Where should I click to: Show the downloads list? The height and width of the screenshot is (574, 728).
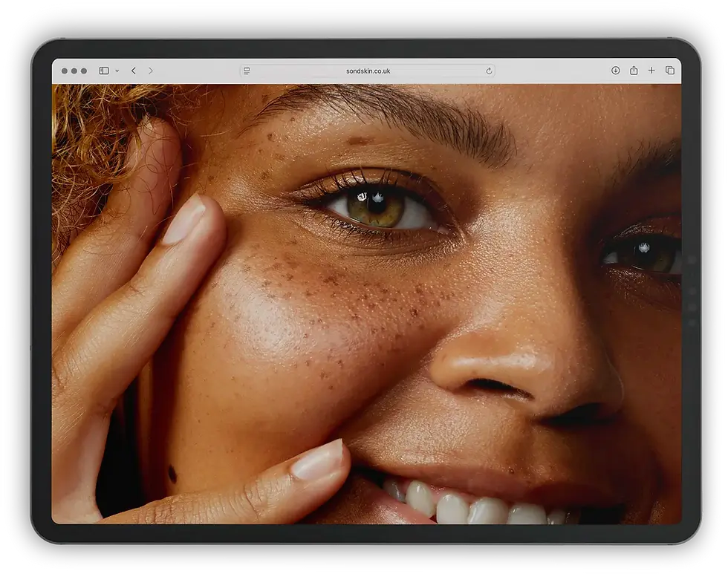click(615, 70)
